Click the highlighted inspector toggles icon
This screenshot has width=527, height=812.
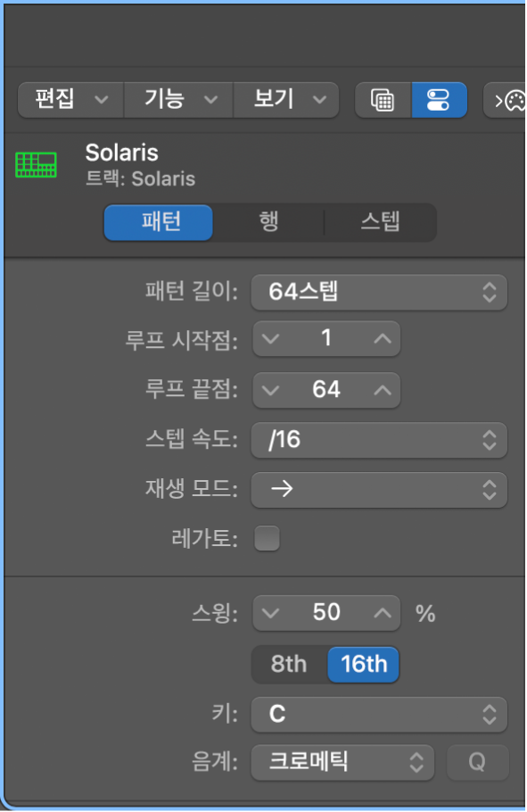pos(436,99)
